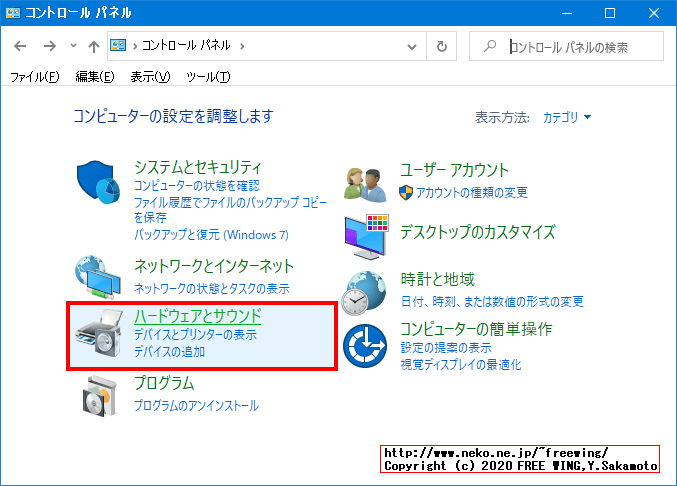Open the 編集(E) menu

[95, 77]
